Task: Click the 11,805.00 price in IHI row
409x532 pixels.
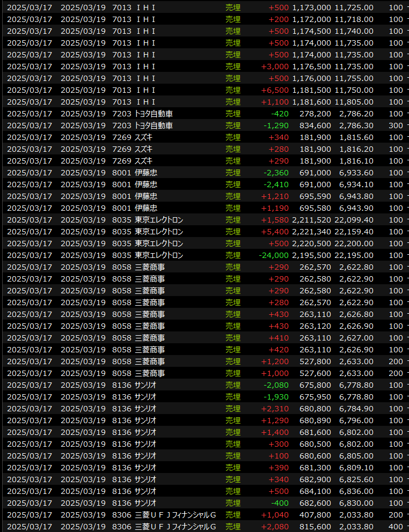Action: 353,102
